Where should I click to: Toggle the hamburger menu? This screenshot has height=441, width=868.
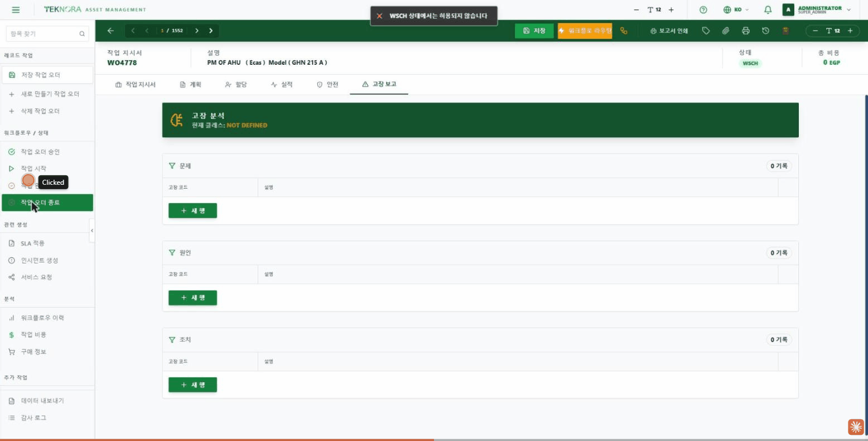coord(16,9)
